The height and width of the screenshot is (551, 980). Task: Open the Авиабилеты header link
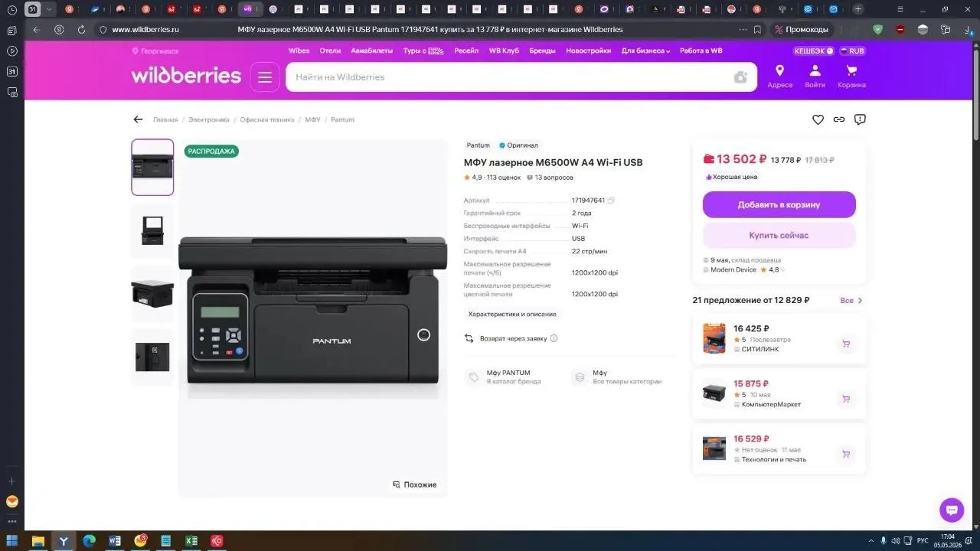(371, 51)
